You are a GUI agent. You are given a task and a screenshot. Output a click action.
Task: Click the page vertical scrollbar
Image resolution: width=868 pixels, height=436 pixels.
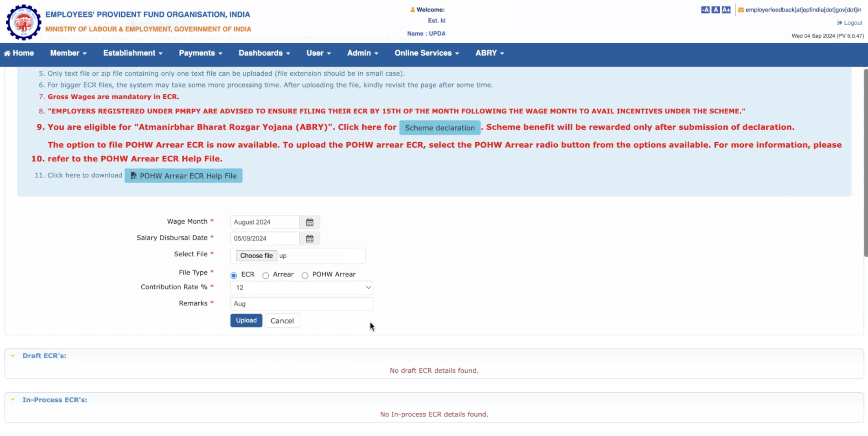(x=866, y=163)
